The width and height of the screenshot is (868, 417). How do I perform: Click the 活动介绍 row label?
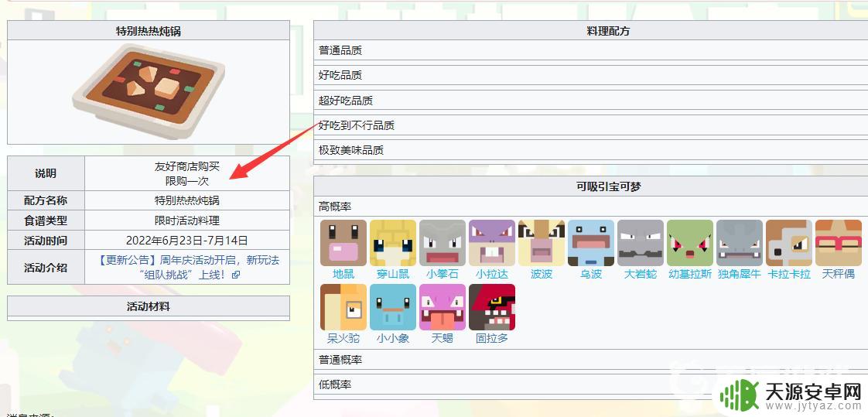click(46, 267)
